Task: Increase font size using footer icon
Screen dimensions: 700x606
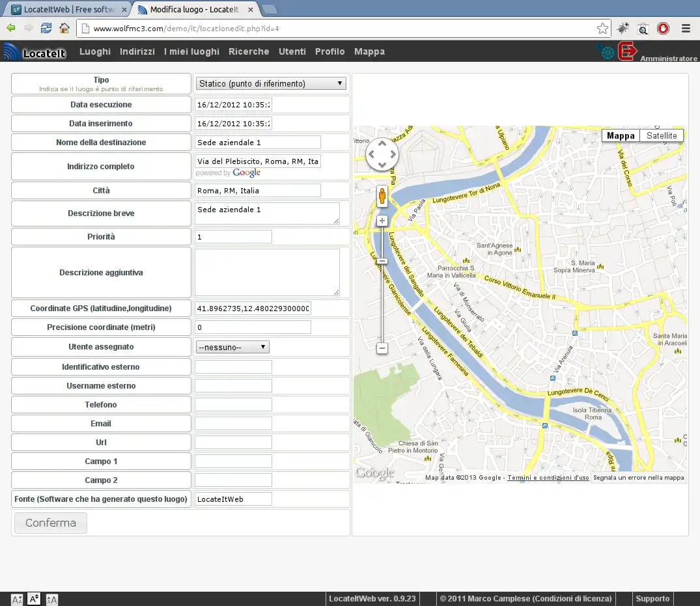Action: coord(51,599)
